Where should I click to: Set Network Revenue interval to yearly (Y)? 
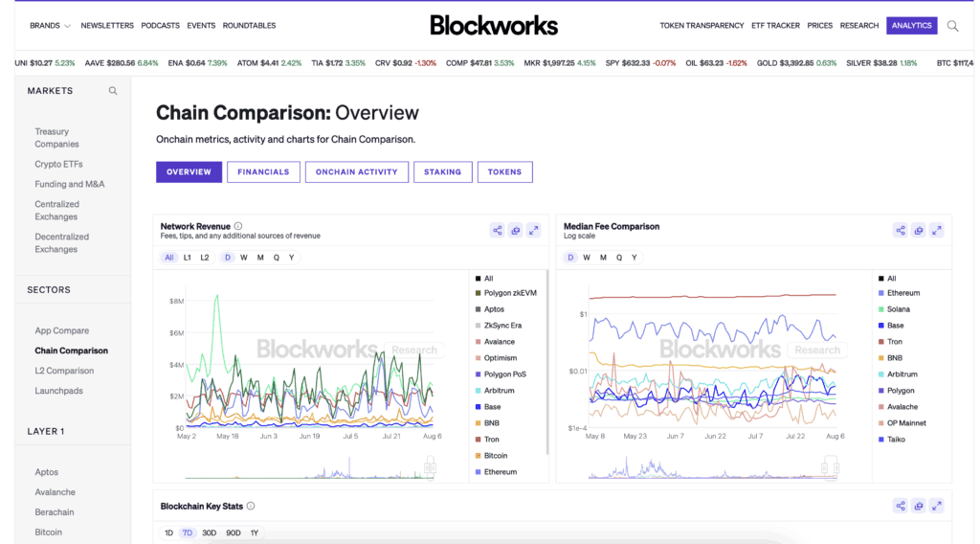tap(291, 258)
